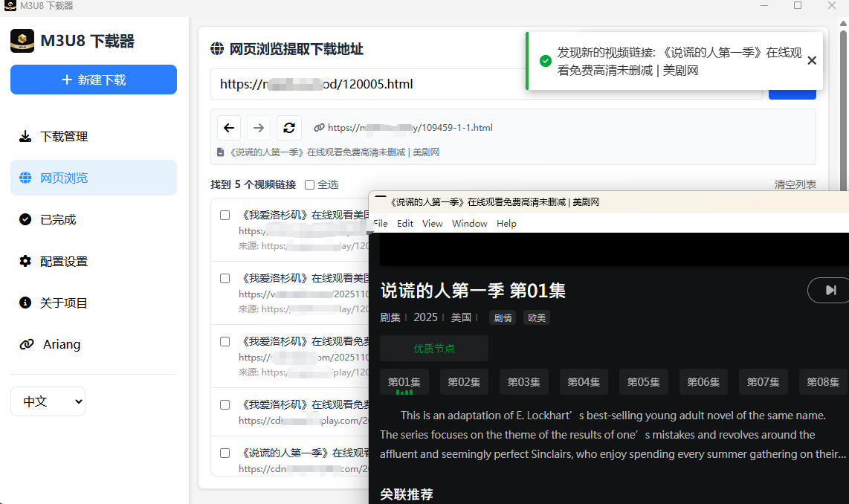Image resolution: width=849 pixels, height=504 pixels.
Task: Check the first 《我爱洛杉矶》 video link
Action: coord(225,215)
